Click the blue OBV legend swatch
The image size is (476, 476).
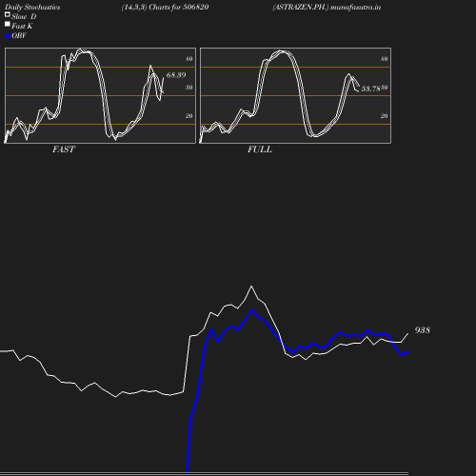click(8, 36)
